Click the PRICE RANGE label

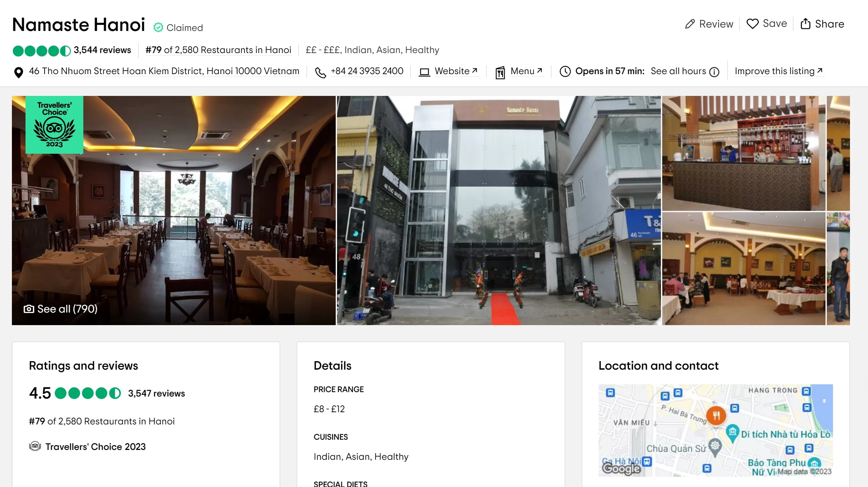tap(338, 389)
